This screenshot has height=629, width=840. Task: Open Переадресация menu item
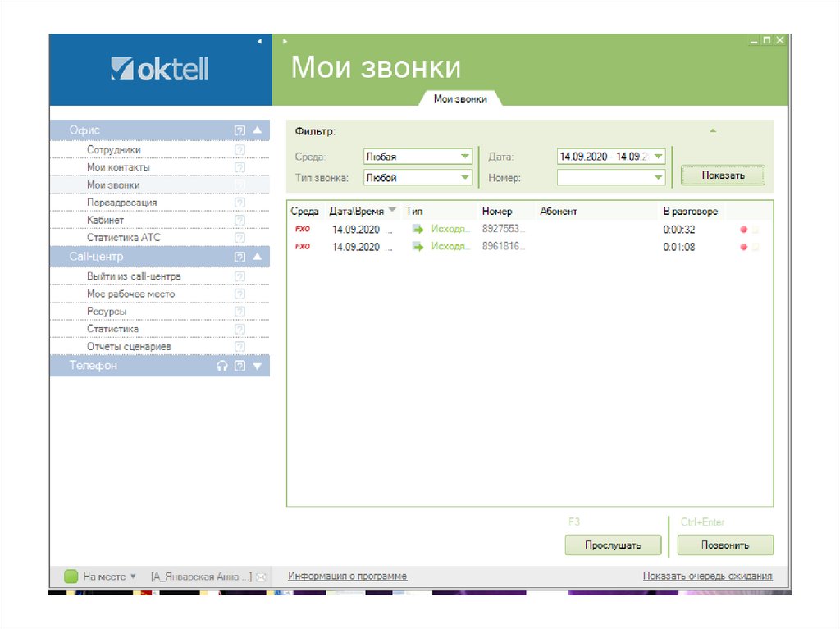coord(121,203)
